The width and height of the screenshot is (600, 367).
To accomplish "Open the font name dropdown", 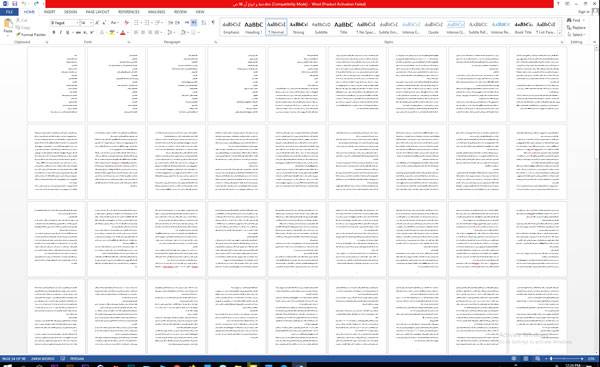I will click(64, 23).
